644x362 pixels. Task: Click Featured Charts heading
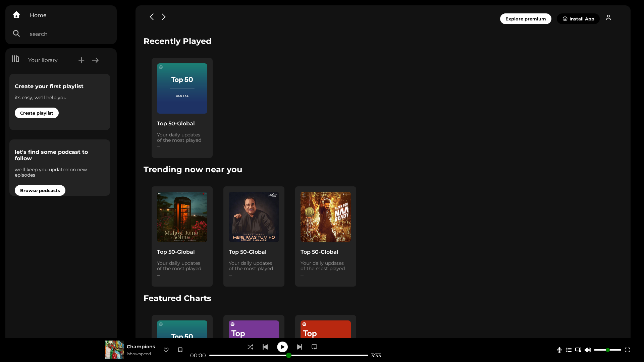pos(177,298)
